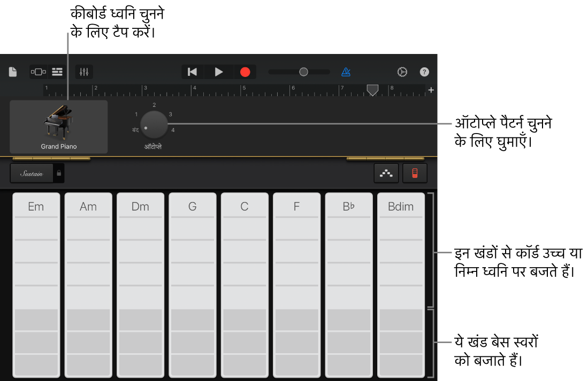The height and width of the screenshot is (381, 588).
Task: Open song settings gear icon
Action: point(402,72)
